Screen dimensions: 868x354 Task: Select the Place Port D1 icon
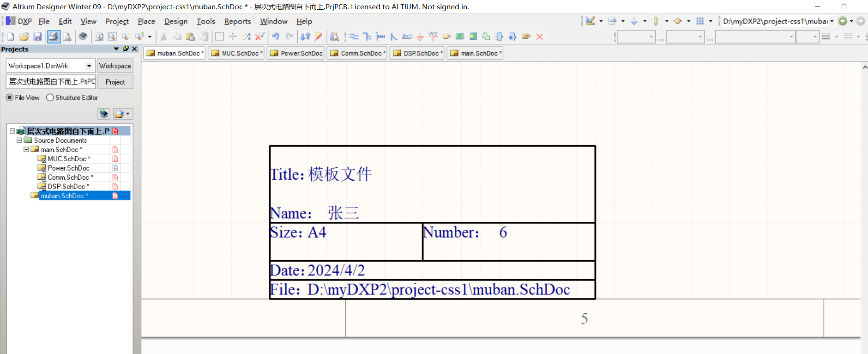[x=526, y=37]
